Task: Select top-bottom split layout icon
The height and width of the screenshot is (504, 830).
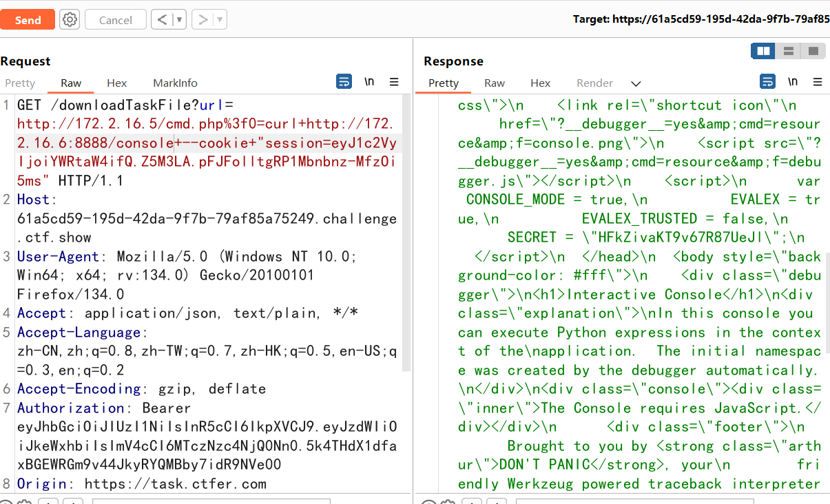Action: pyautogui.click(x=789, y=51)
